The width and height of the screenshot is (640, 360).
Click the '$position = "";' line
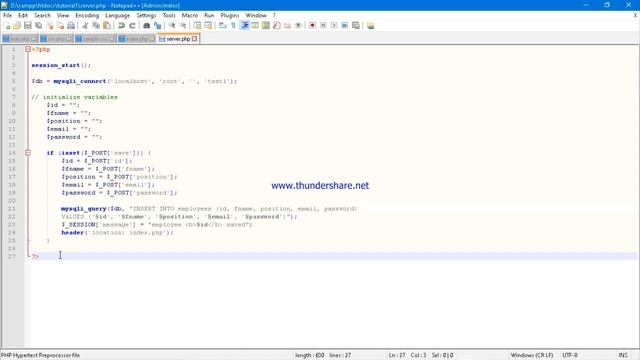pos(74,121)
